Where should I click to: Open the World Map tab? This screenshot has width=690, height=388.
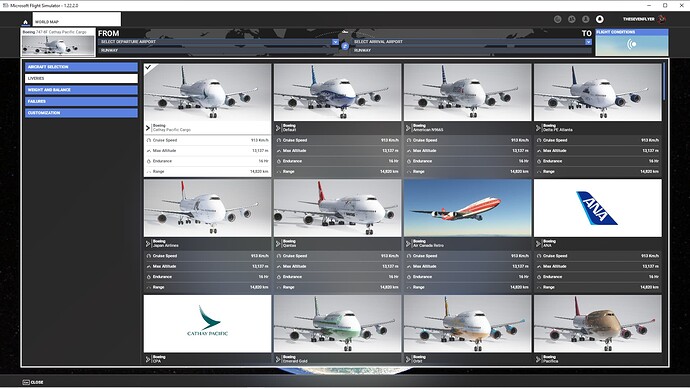click(x=77, y=20)
